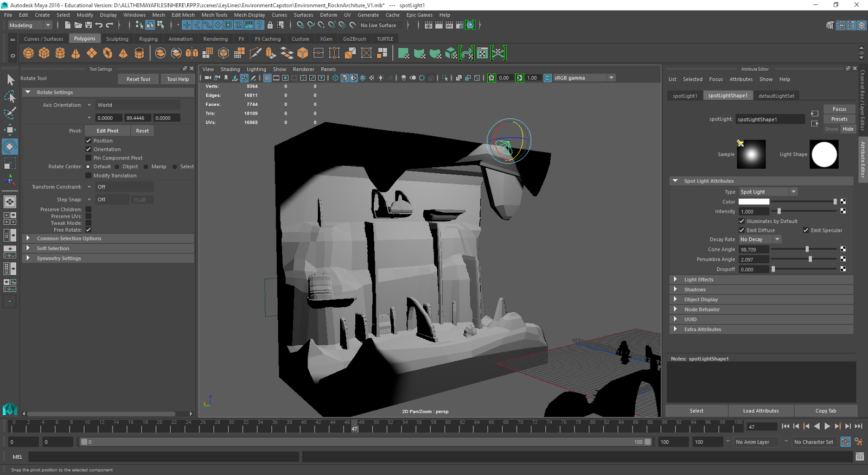Click the Lasso select tool
The image size is (868, 475).
pyautogui.click(x=10, y=97)
